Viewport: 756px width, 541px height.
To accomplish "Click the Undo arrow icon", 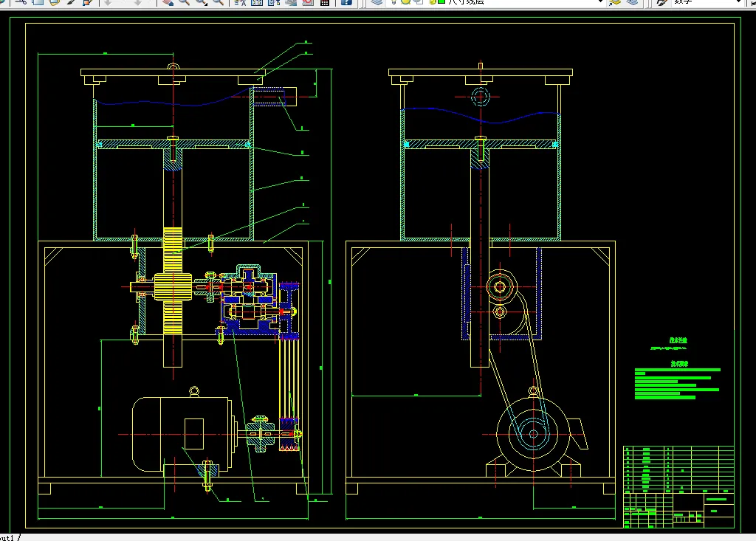I will pos(108,2).
